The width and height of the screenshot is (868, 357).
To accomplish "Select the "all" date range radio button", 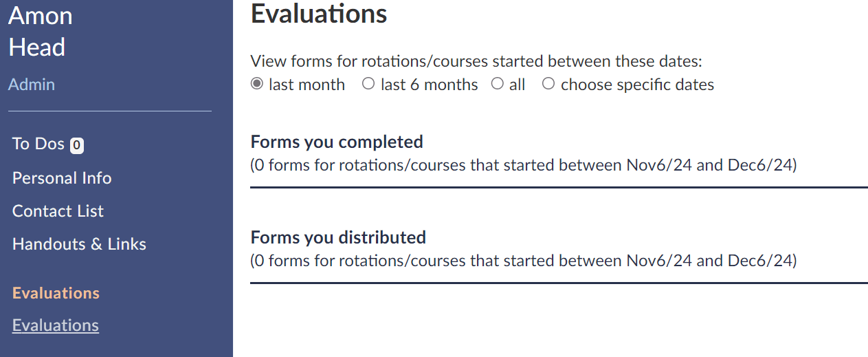I will (x=498, y=84).
